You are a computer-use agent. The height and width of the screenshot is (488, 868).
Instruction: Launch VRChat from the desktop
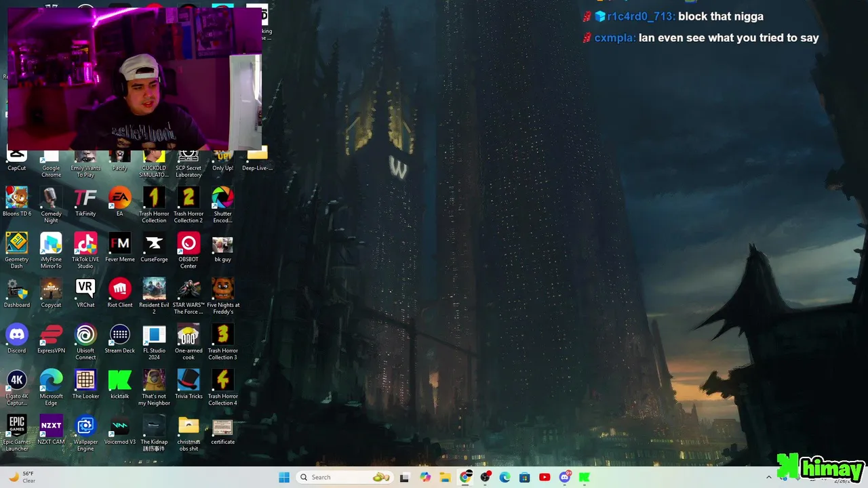pos(85,293)
